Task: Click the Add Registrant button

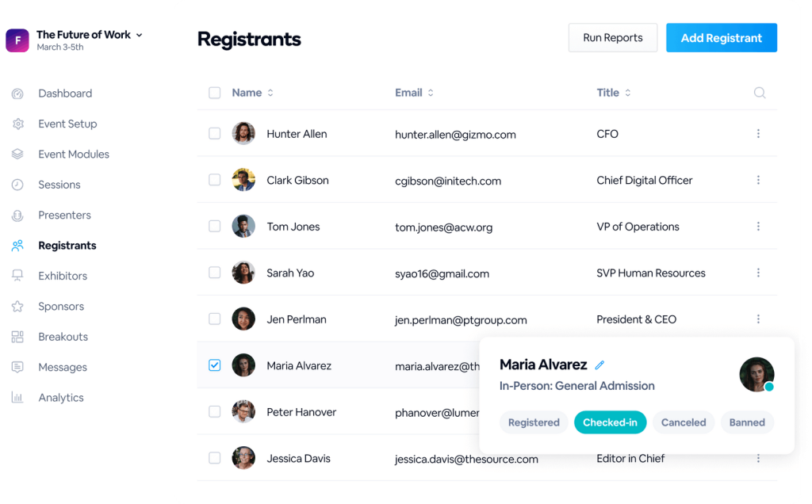Action: (721, 37)
